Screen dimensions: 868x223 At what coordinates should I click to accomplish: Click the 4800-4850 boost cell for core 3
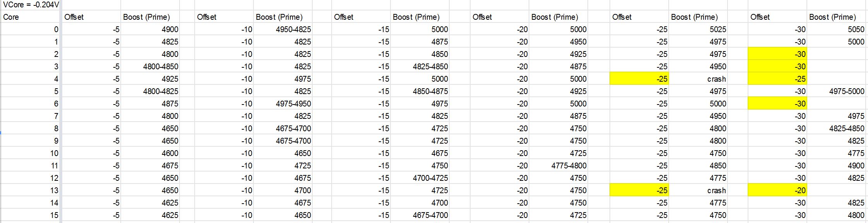point(150,66)
